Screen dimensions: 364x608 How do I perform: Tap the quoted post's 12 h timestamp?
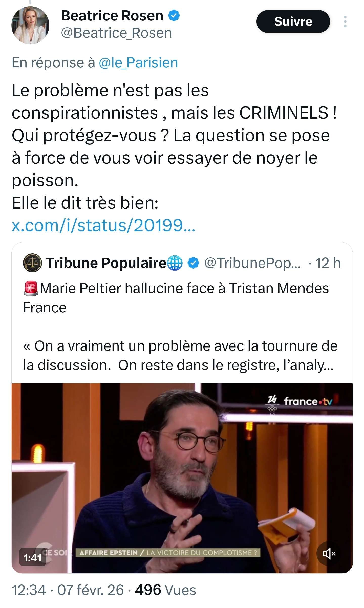click(328, 263)
